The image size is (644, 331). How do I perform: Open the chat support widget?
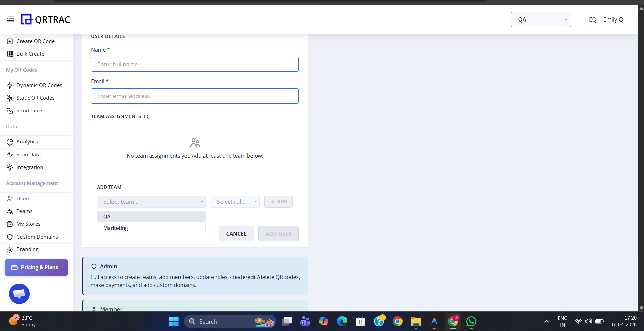(19, 294)
